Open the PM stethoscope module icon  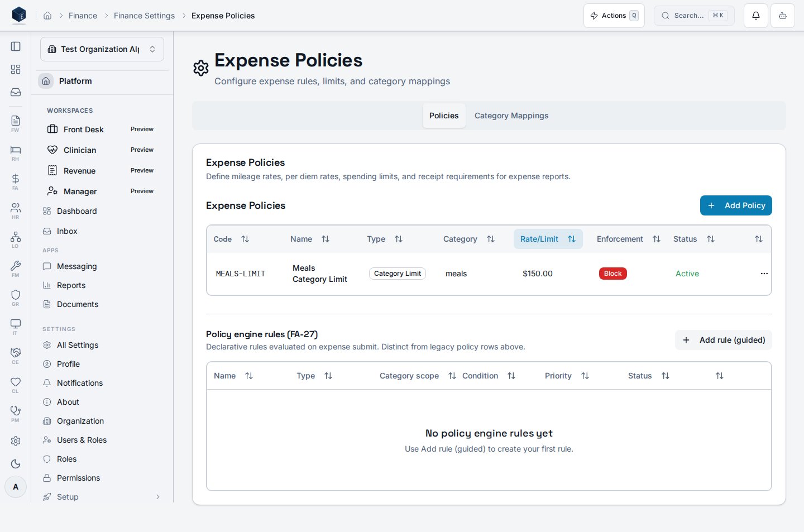[x=16, y=414]
